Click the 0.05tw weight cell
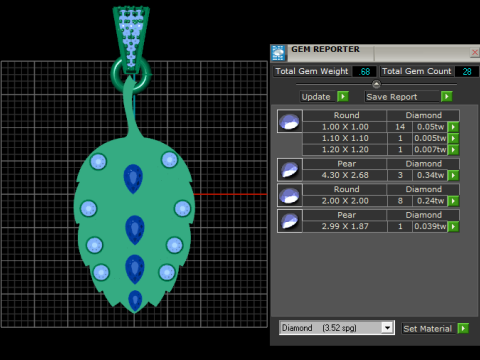Viewport: 480px width, 360px height. pyautogui.click(x=430, y=127)
